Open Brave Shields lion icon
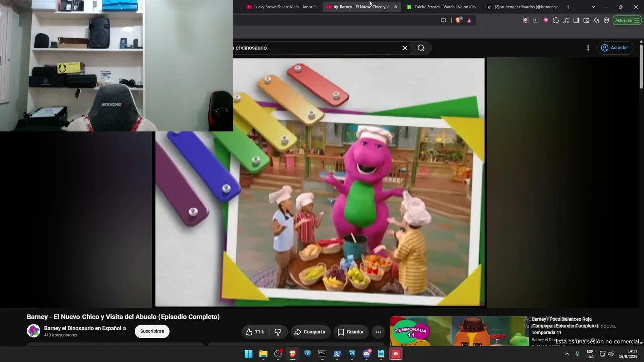Screen dimensions: 644x362 (458, 20)
